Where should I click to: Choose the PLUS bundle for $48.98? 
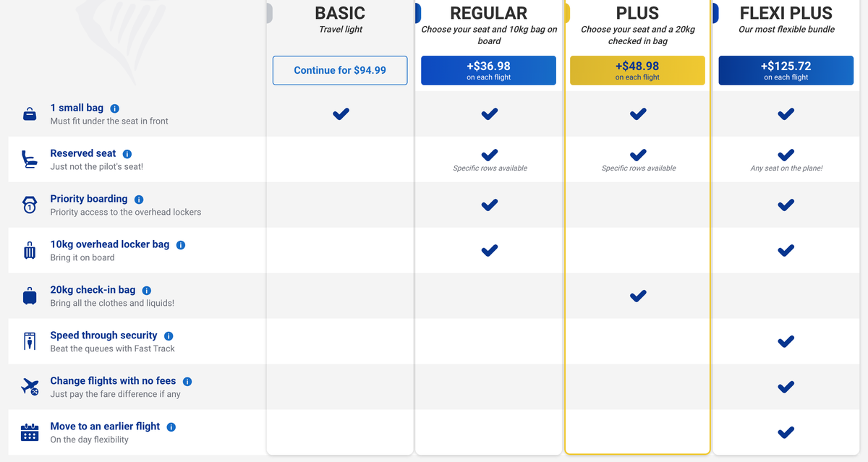pyautogui.click(x=637, y=70)
